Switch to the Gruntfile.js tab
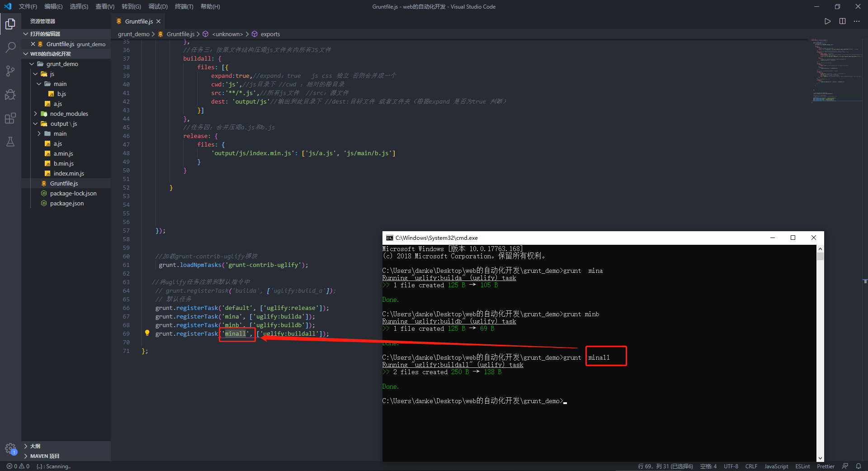The height and width of the screenshot is (471, 868). (x=139, y=21)
